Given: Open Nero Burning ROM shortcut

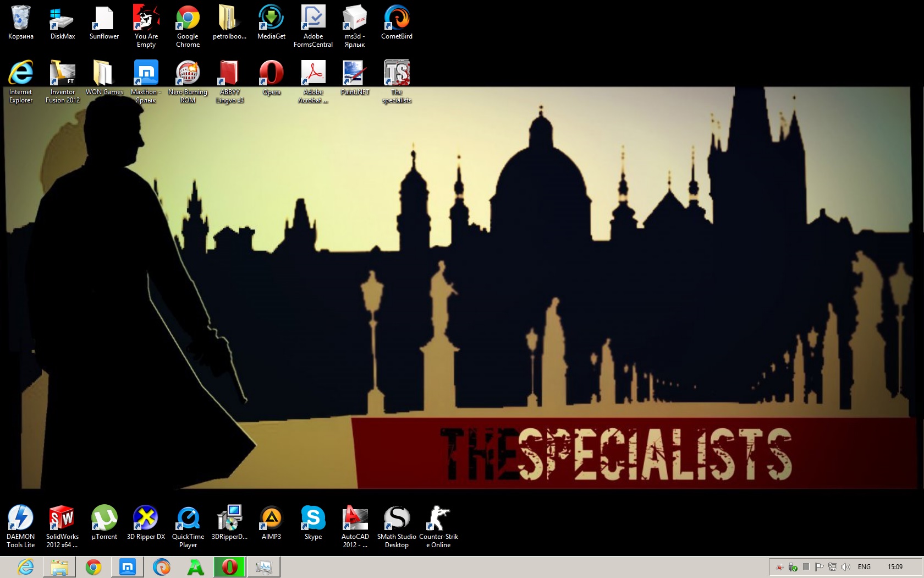Looking at the screenshot, I should (188, 82).
